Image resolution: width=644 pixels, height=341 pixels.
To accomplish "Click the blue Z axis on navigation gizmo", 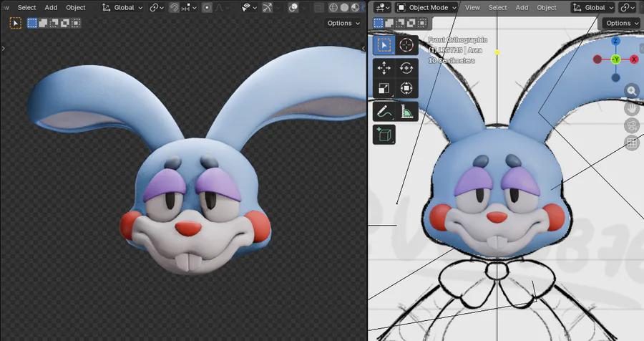I will click(615, 41).
